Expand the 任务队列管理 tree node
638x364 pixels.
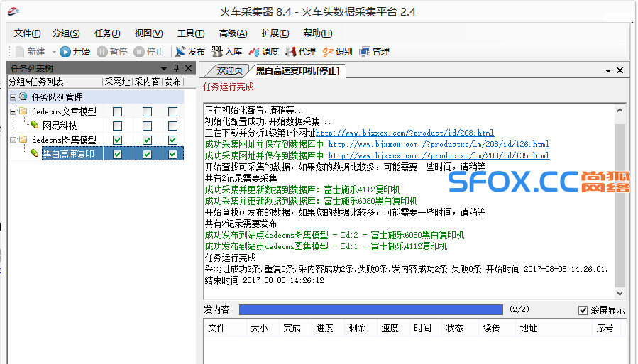[13, 97]
